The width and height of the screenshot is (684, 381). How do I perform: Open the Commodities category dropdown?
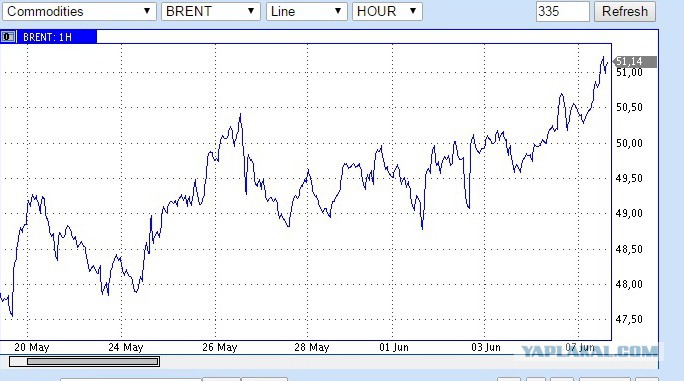point(79,11)
